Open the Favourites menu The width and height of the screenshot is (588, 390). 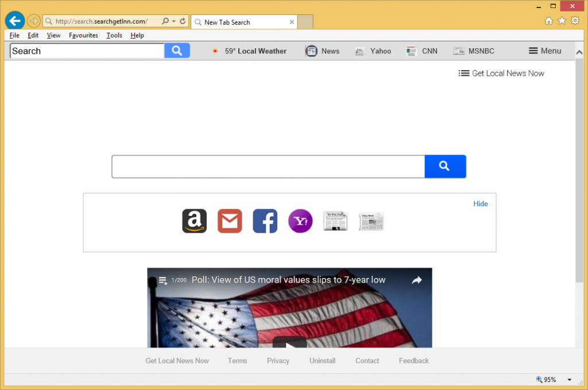coord(83,35)
